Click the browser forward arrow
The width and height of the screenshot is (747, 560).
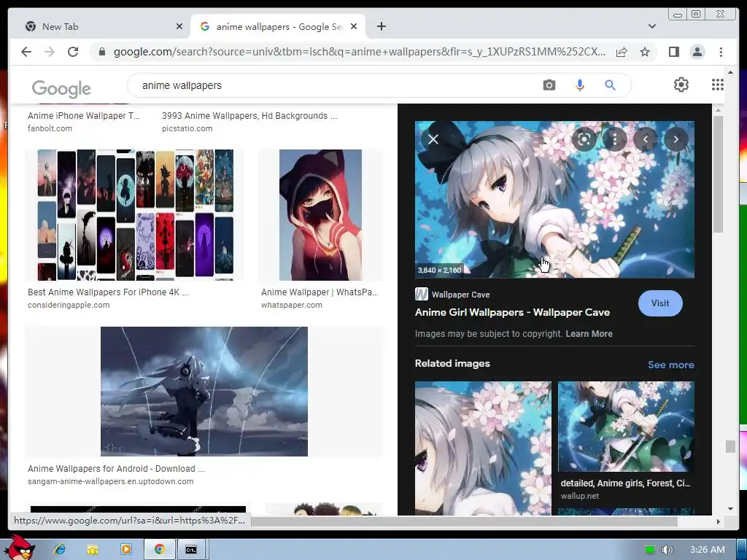50,52
